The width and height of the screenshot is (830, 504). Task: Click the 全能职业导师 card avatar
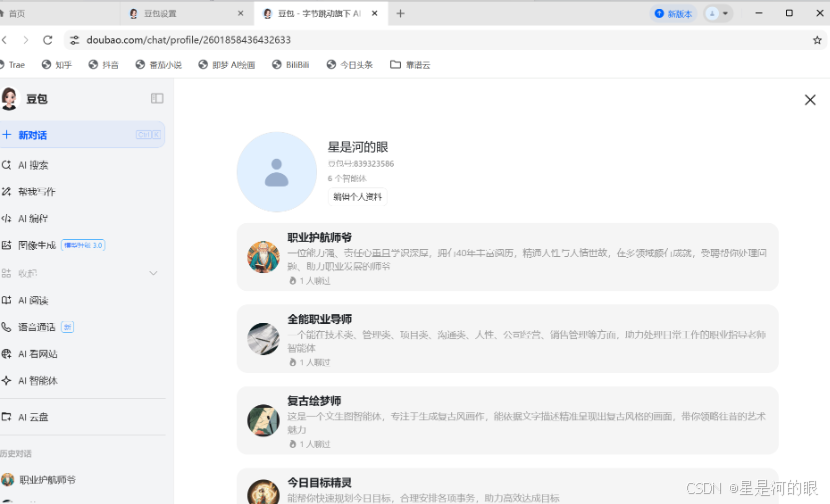point(263,339)
